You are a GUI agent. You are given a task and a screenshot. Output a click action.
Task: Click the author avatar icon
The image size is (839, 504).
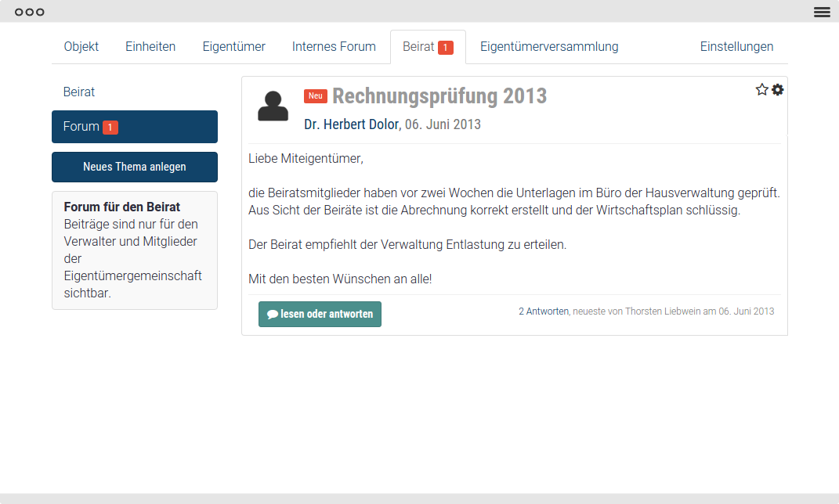273,106
